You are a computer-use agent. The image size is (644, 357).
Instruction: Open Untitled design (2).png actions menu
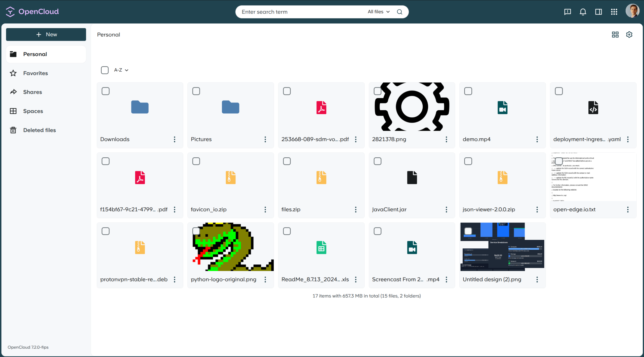(x=537, y=279)
